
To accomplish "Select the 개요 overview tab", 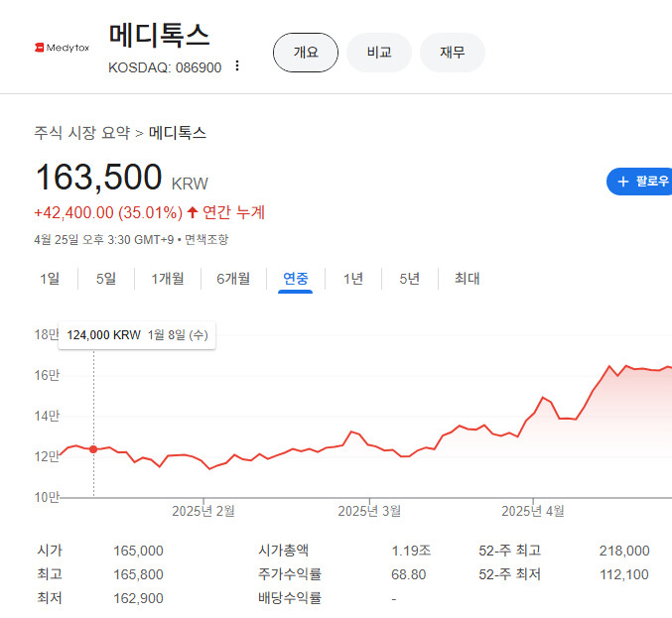I will coord(306,53).
